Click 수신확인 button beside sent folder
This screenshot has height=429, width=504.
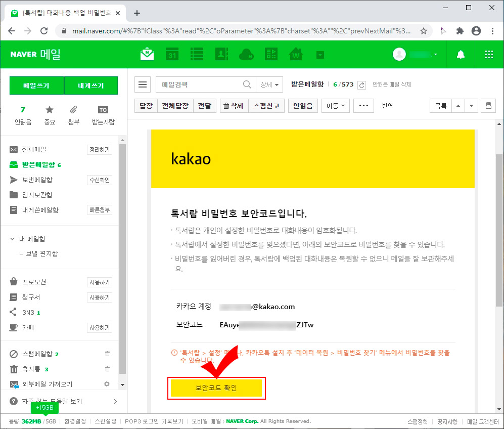click(x=100, y=180)
